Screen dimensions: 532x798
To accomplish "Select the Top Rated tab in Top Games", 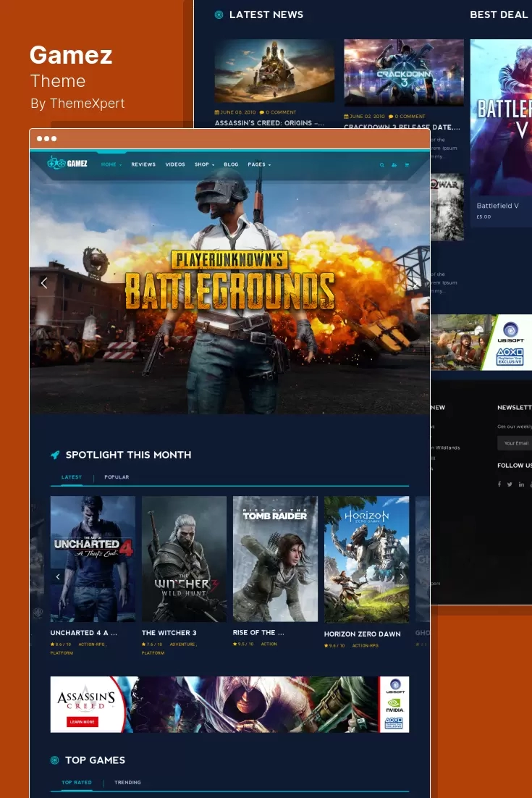I will click(x=77, y=782).
